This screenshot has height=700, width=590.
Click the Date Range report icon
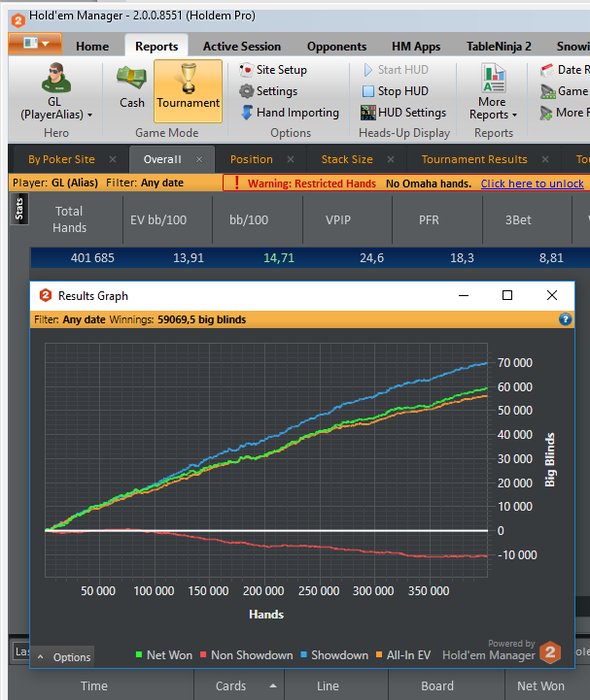[547, 70]
